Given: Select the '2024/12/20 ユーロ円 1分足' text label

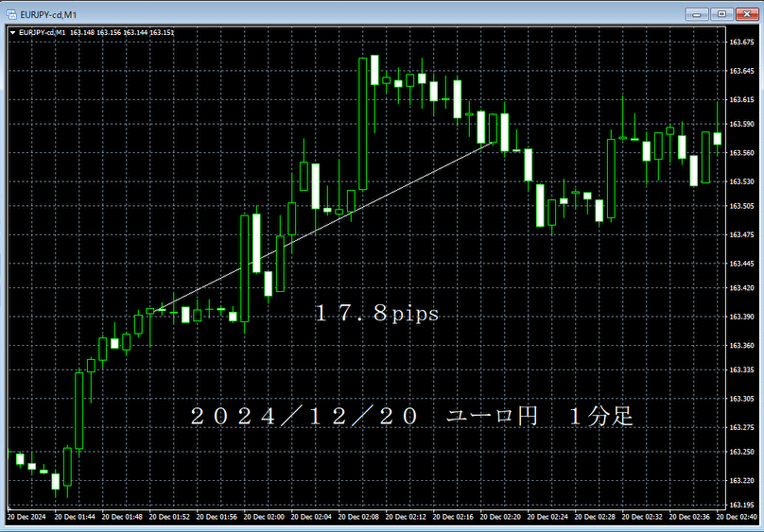Looking at the screenshot, I should point(411,416).
